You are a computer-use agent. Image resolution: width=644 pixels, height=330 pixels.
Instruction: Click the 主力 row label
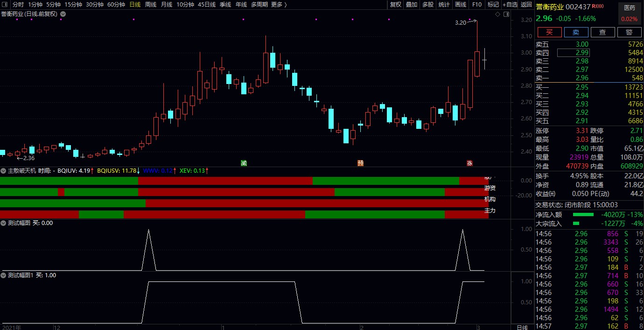click(x=490, y=211)
